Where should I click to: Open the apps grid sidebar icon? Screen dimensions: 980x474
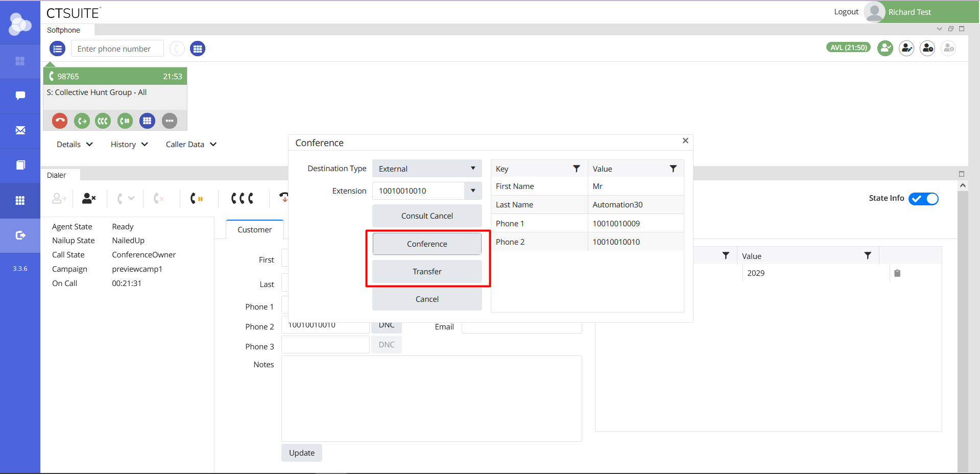tap(20, 201)
